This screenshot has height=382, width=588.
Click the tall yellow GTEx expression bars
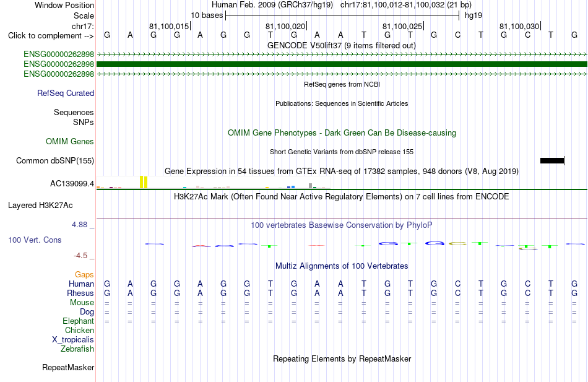tap(144, 182)
